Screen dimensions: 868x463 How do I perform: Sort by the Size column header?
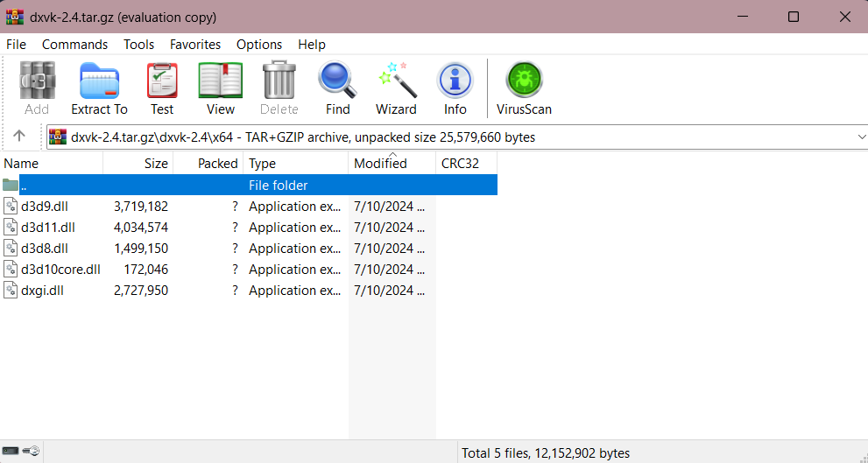[x=138, y=163]
